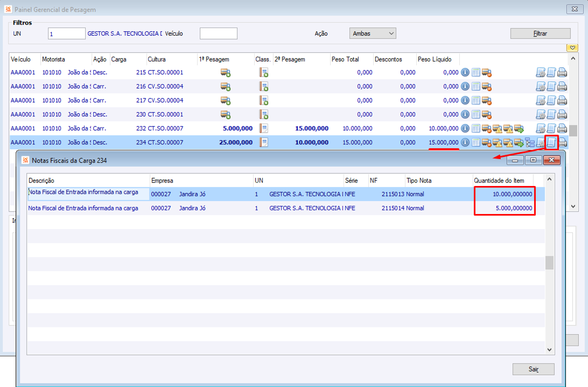588x387 pixels.
Task: Collapse filters with the yellow arrow button
Action: pyautogui.click(x=573, y=47)
